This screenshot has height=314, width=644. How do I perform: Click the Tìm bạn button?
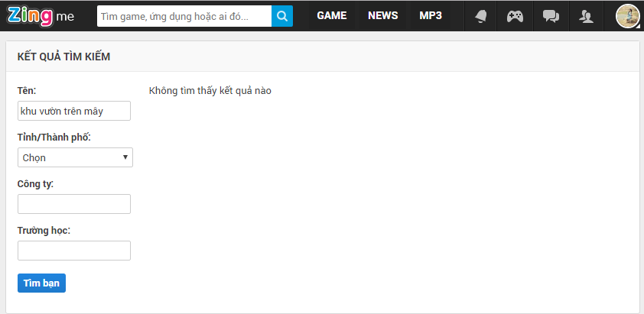click(x=41, y=283)
